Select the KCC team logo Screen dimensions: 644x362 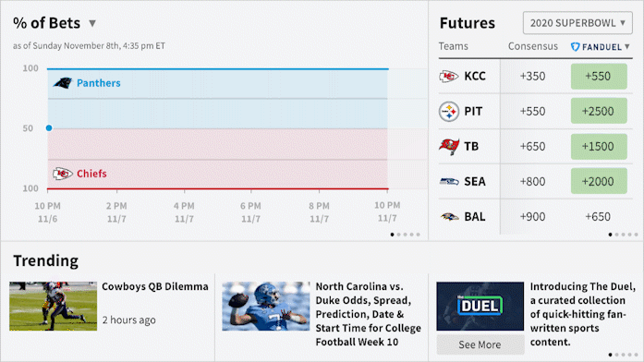click(x=448, y=77)
